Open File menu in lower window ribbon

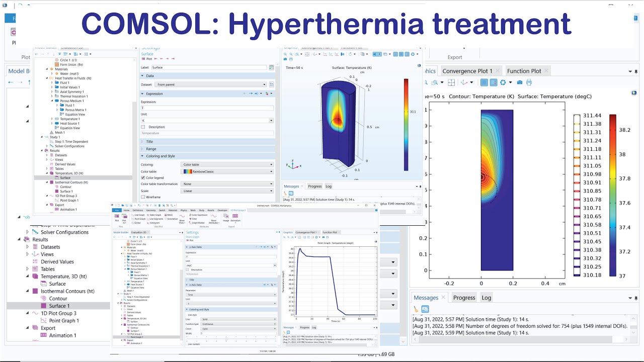point(117,210)
